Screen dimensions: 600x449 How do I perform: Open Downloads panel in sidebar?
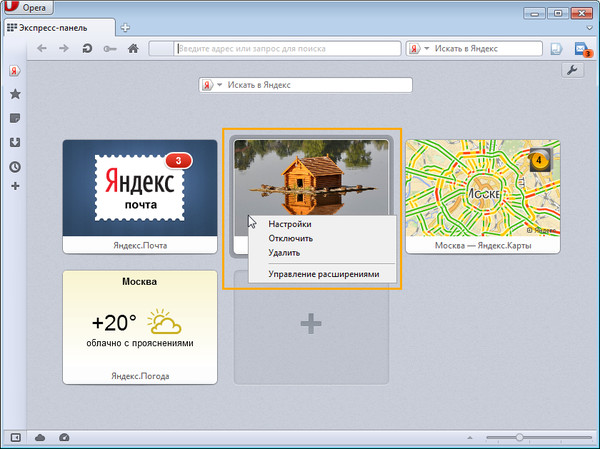point(15,142)
